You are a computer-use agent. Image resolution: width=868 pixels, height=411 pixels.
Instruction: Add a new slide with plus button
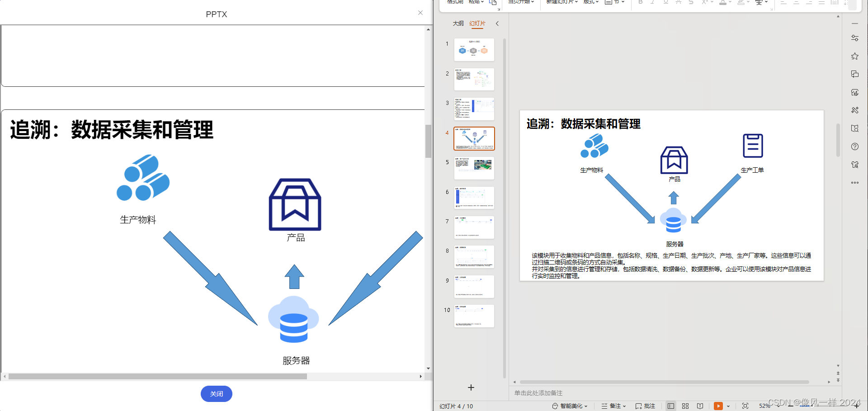(x=471, y=387)
